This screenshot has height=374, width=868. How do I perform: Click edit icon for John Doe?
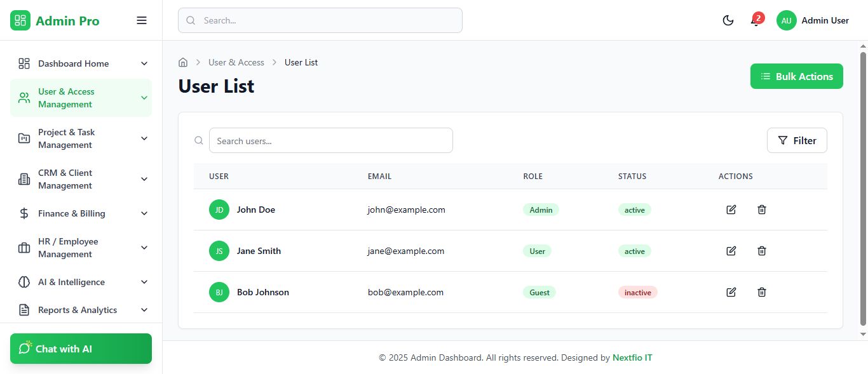(731, 210)
